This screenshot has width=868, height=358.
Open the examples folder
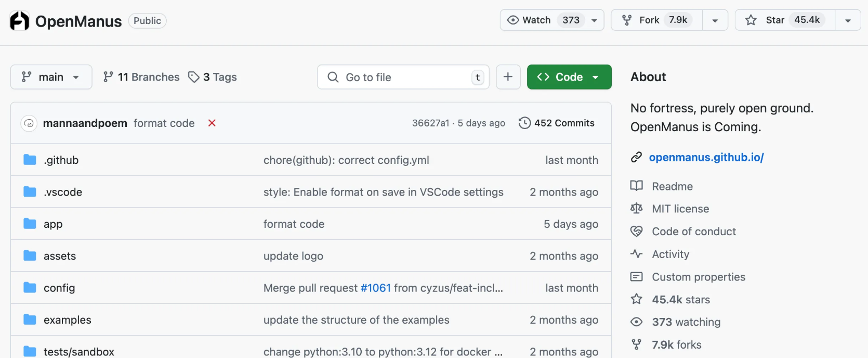[68, 320]
